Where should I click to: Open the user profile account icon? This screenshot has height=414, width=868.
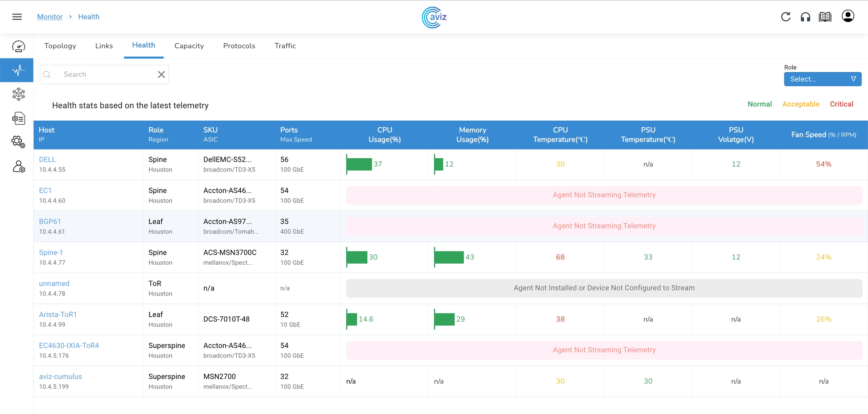(x=848, y=16)
